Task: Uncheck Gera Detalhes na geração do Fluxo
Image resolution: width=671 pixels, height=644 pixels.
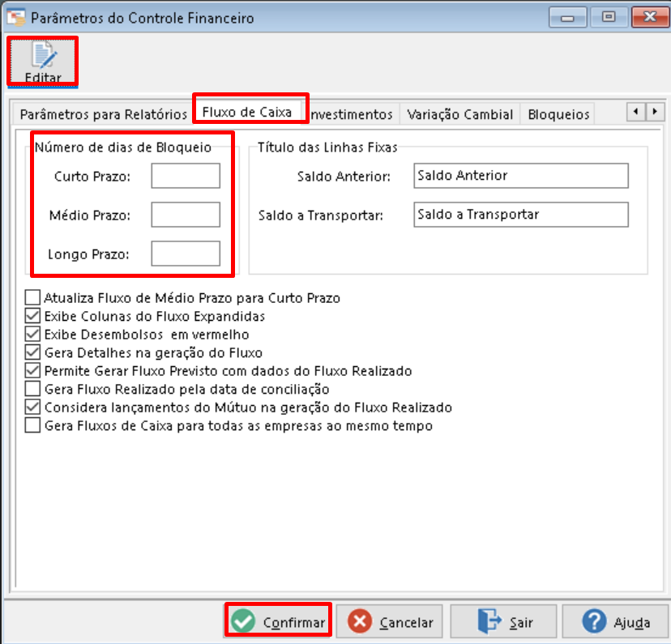Action: tap(32, 352)
